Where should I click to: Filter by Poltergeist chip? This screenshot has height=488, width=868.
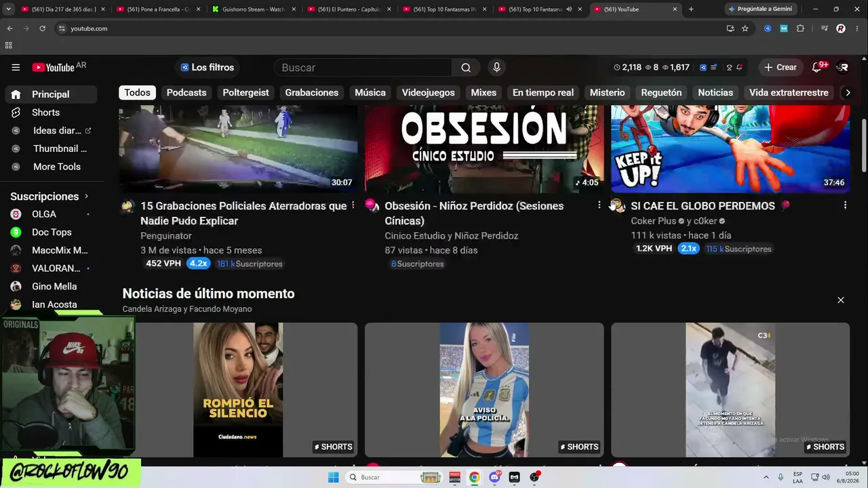click(245, 92)
